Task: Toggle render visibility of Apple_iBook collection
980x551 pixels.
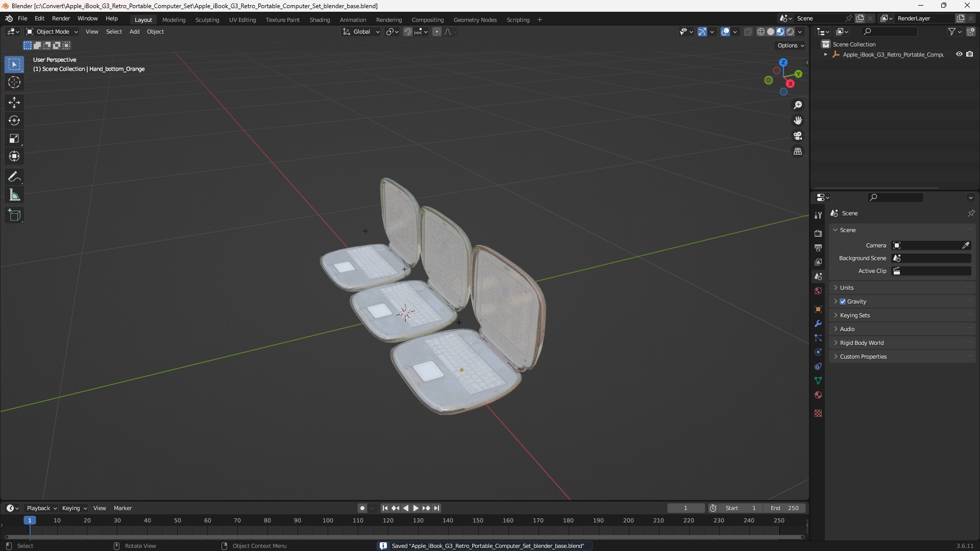Action: pos(970,54)
